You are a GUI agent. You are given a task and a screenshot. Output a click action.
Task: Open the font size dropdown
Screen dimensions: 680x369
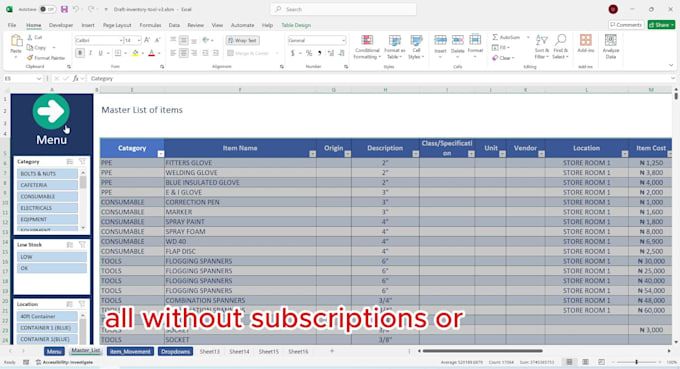click(x=139, y=40)
